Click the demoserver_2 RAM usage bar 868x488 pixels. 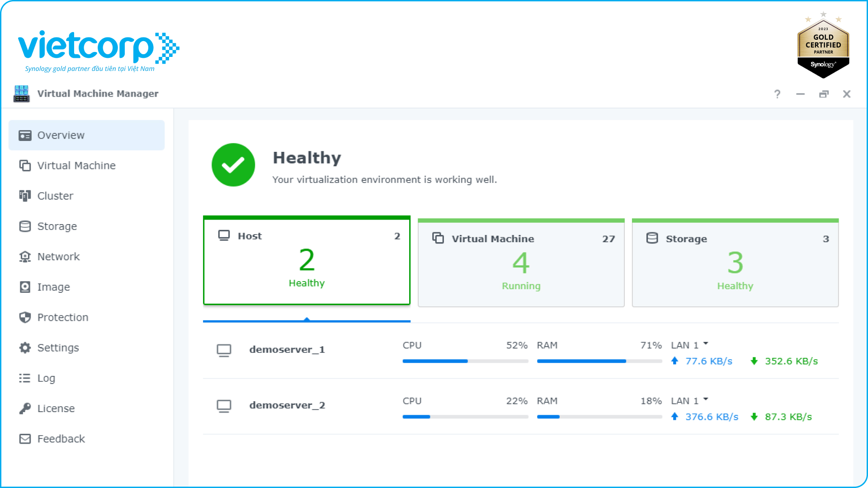point(599,417)
